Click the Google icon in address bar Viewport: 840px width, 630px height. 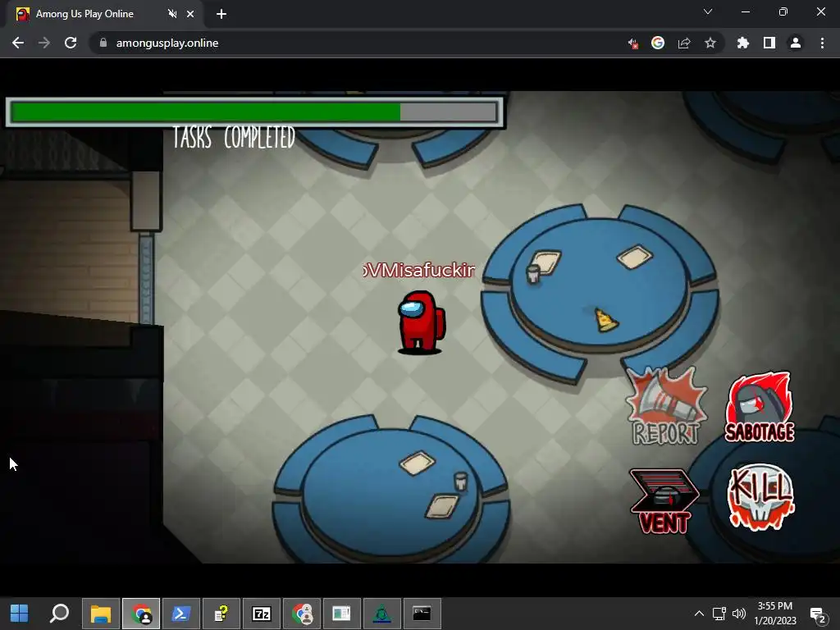coord(658,43)
